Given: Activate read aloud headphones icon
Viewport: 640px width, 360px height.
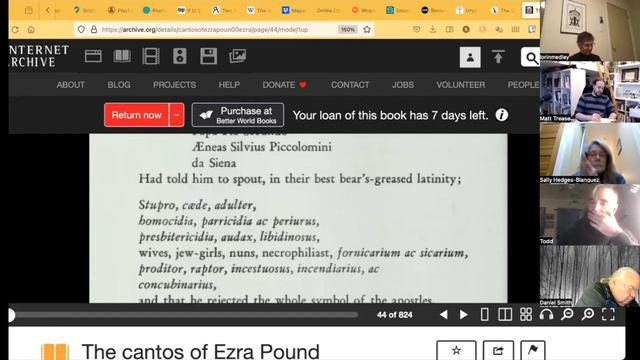Looking at the screenshot, I should 546,314.
